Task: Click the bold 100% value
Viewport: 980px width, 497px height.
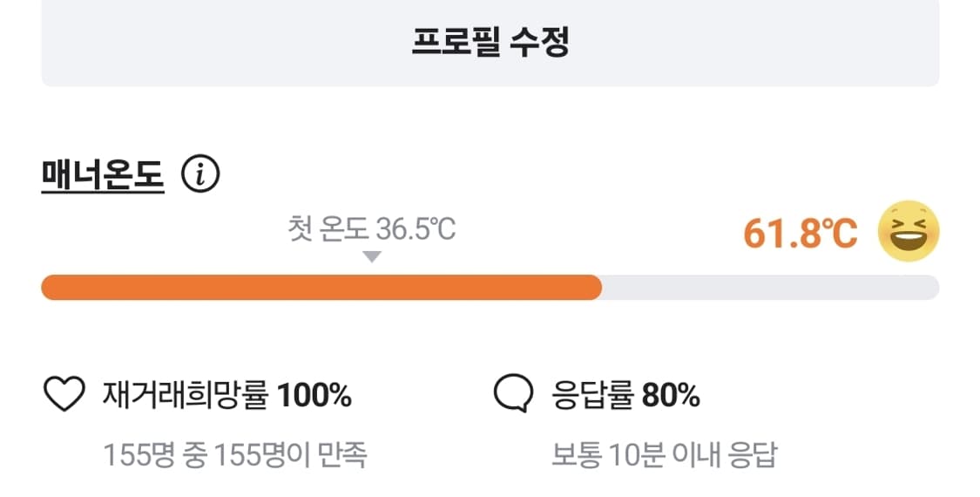Action: [314, 396]
